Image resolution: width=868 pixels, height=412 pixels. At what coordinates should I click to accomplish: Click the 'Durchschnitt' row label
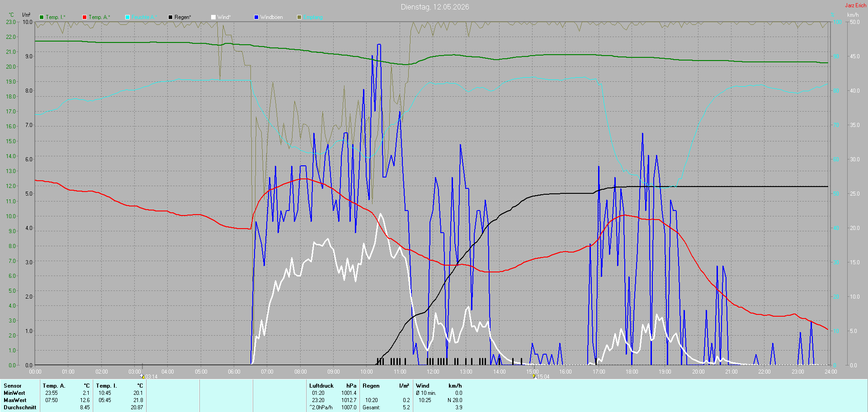coord(20,407)
